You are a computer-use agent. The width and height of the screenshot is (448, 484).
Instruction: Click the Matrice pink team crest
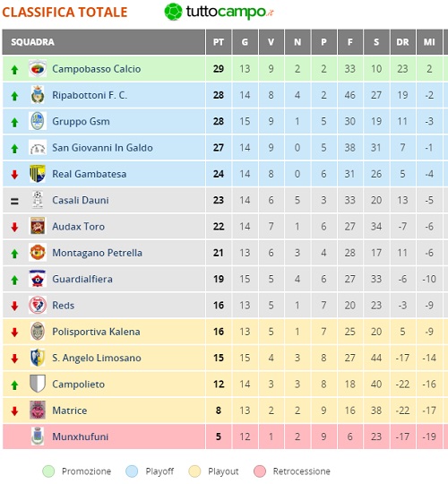[x=38, y=410]
